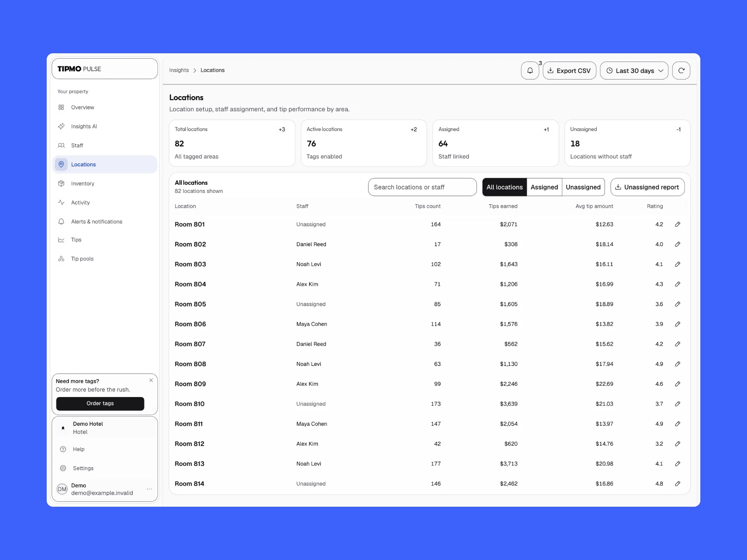Click the edit pencil for Room 804
Viewport: 747px width, 560px height.
(x=677, y=284)
